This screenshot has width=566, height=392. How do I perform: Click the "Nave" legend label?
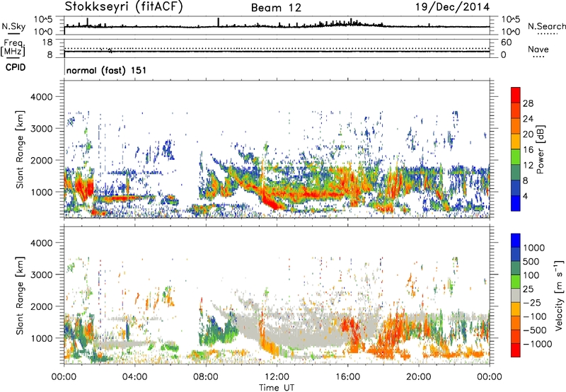538,50
